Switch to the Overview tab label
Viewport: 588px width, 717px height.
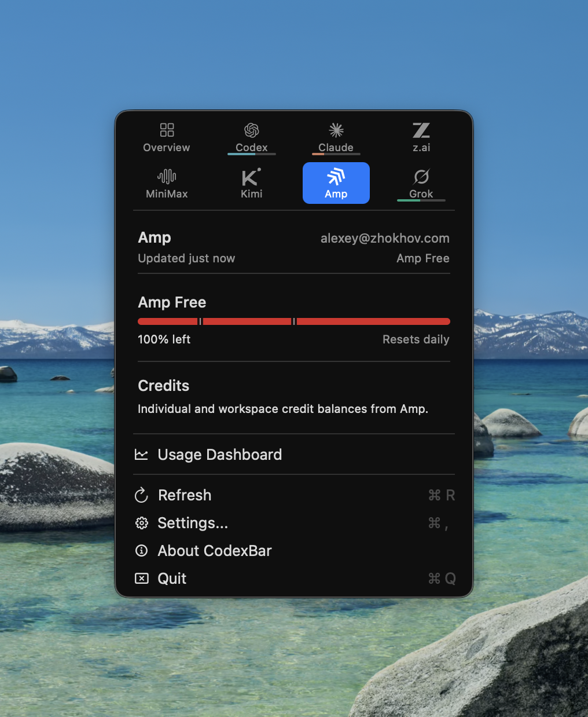click(167, 148)
